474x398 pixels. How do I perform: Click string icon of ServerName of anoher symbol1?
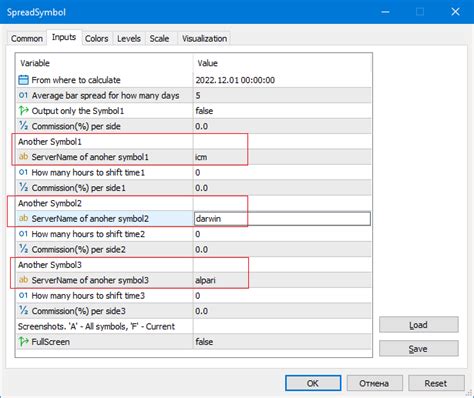23,156
